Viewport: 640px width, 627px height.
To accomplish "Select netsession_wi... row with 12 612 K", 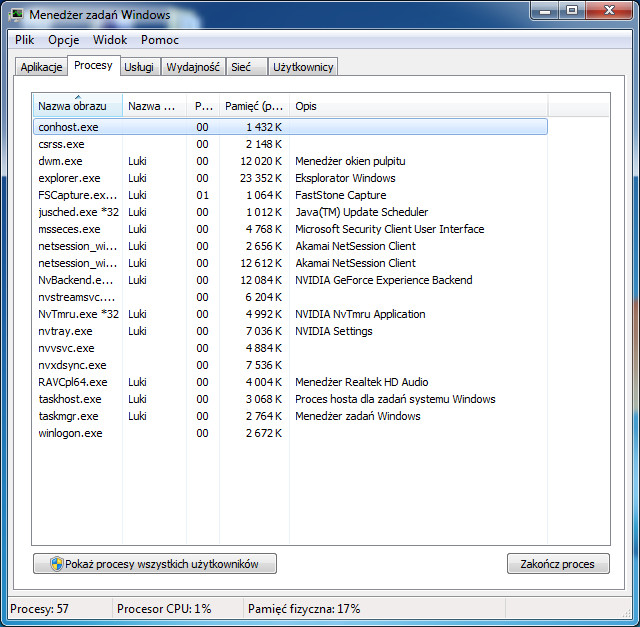I will [x=290, y=263].
